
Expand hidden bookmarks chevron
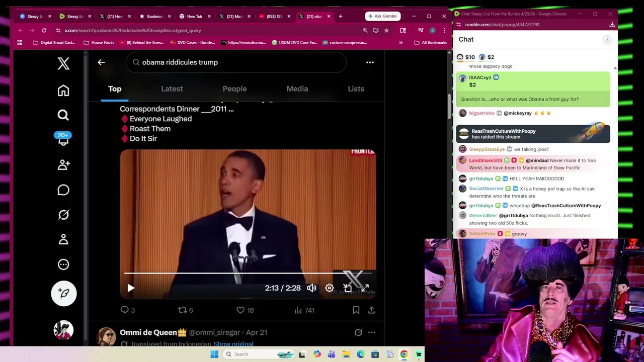[x=401, y=43]
